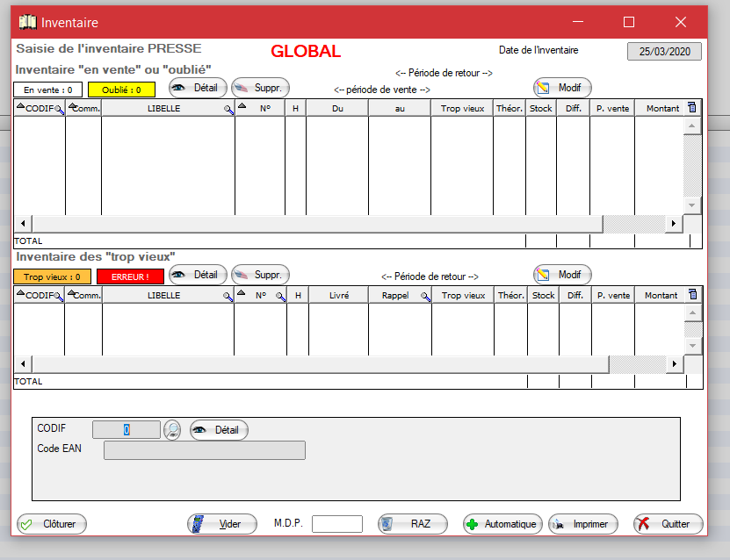
Task: Open the inventory date field 25/03/2020
Action: coord(664,52)
